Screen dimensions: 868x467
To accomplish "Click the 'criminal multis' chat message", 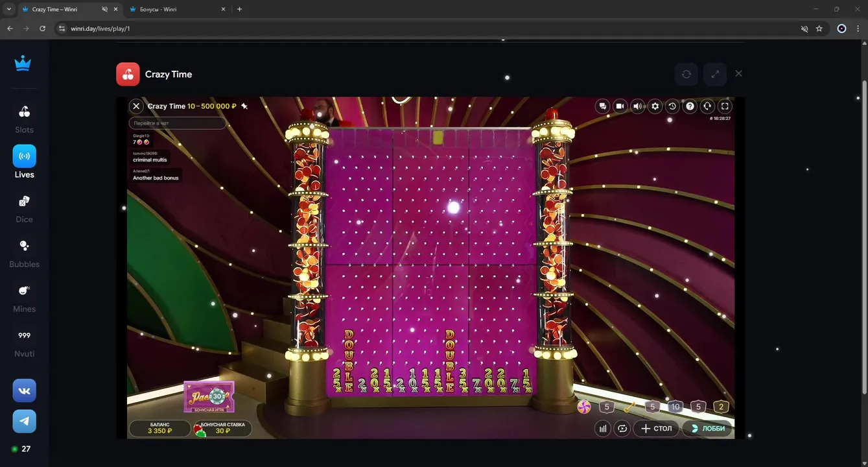I will coord(150,160).
